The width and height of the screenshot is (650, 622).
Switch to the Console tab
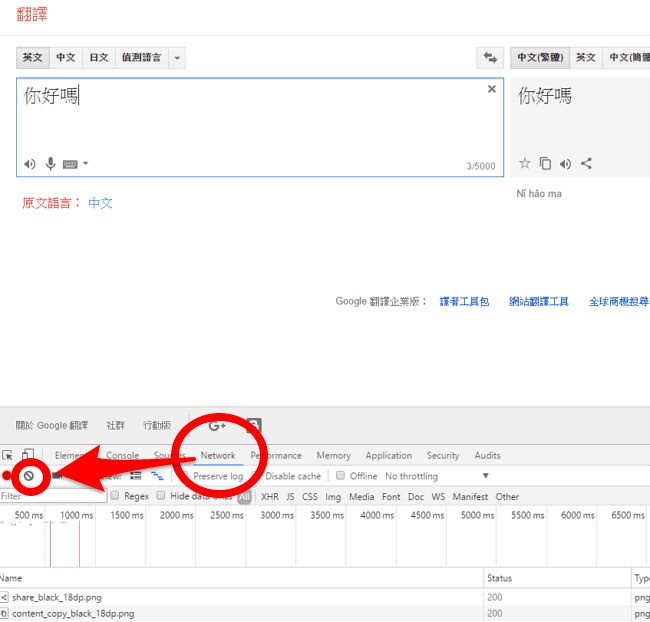pyautogui.click(x=122, y=455)
